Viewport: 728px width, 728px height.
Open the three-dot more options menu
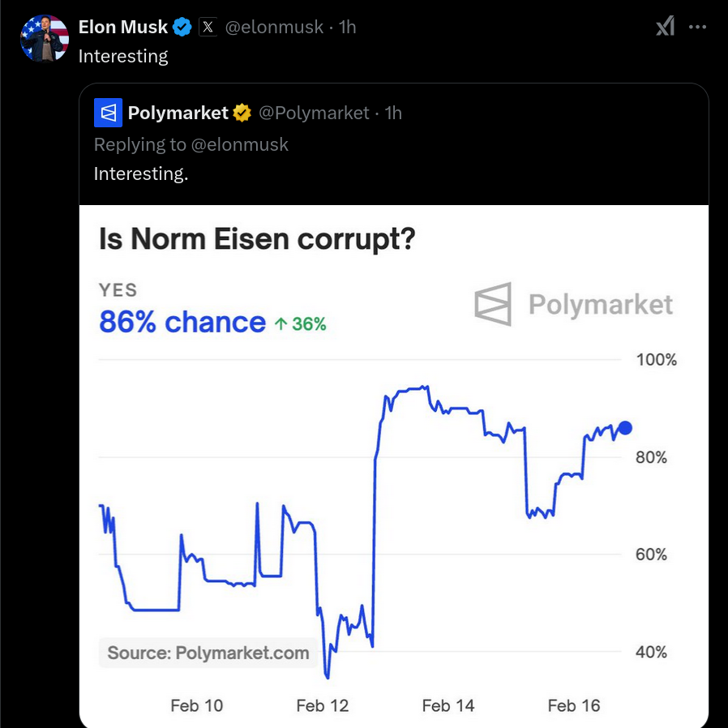coord(697,27)
